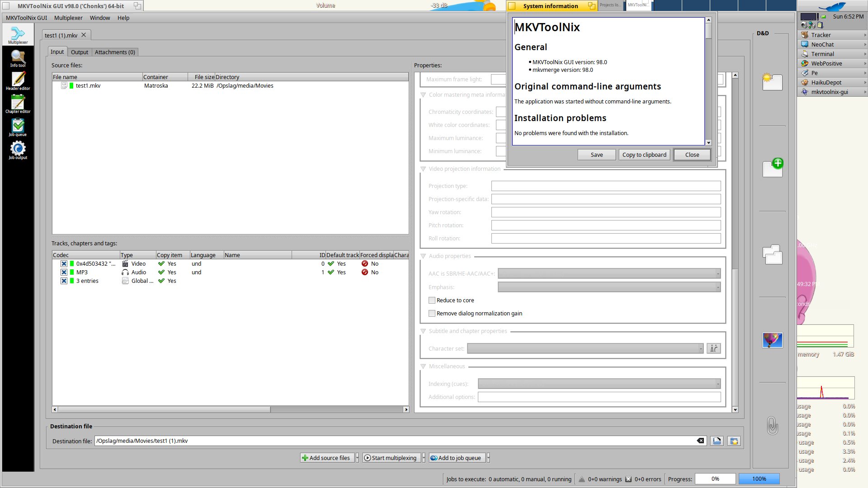Click the balloon picture icon in the D&D panel
868x488 pixels.
772,340
